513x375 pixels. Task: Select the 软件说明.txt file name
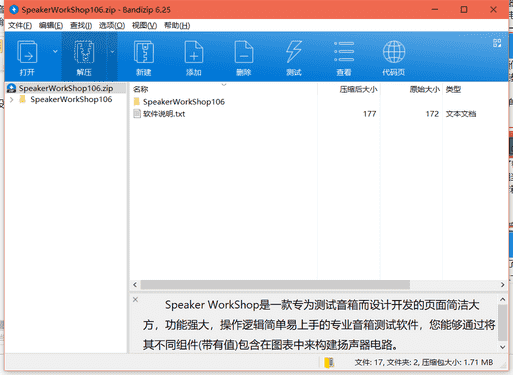point(164,114)
